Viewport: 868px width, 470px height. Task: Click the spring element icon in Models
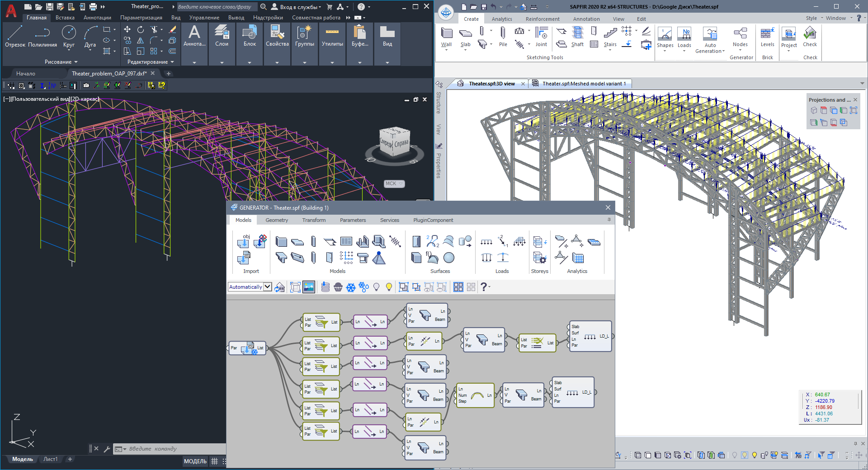pos(395,241)
